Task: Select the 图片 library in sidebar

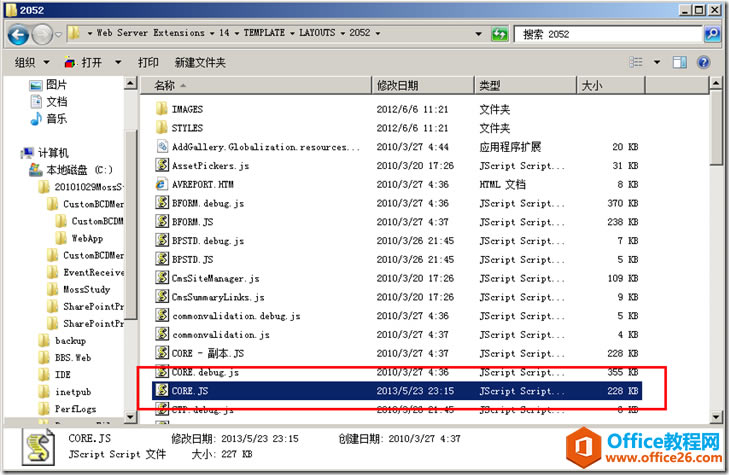Action: [x=48, y=85]
